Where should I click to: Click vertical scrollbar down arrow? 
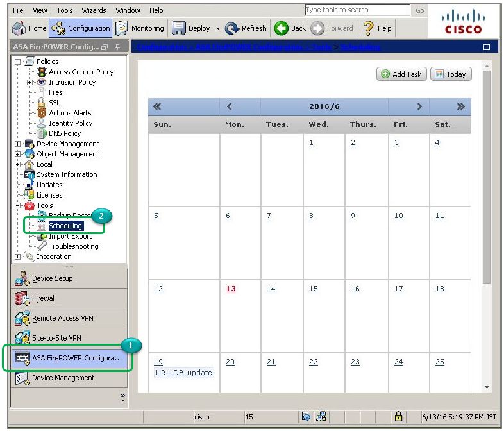pos(487,387)
